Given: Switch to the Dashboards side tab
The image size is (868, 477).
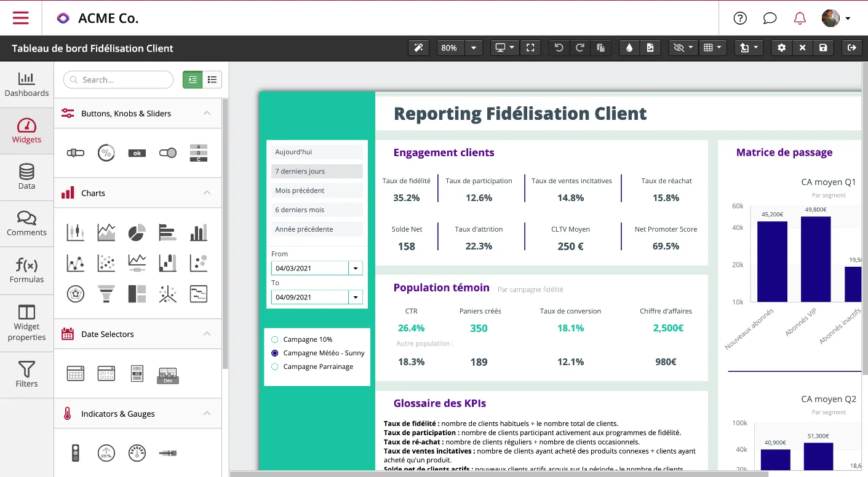Looking at the screenshot, I should tap(26, 85).
